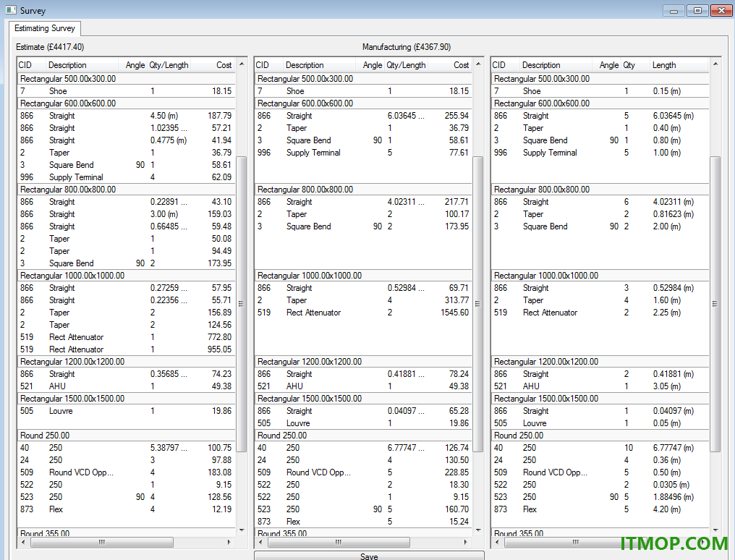Click the Length header in right list
The image size is (735, 560).
coord(678,65)
